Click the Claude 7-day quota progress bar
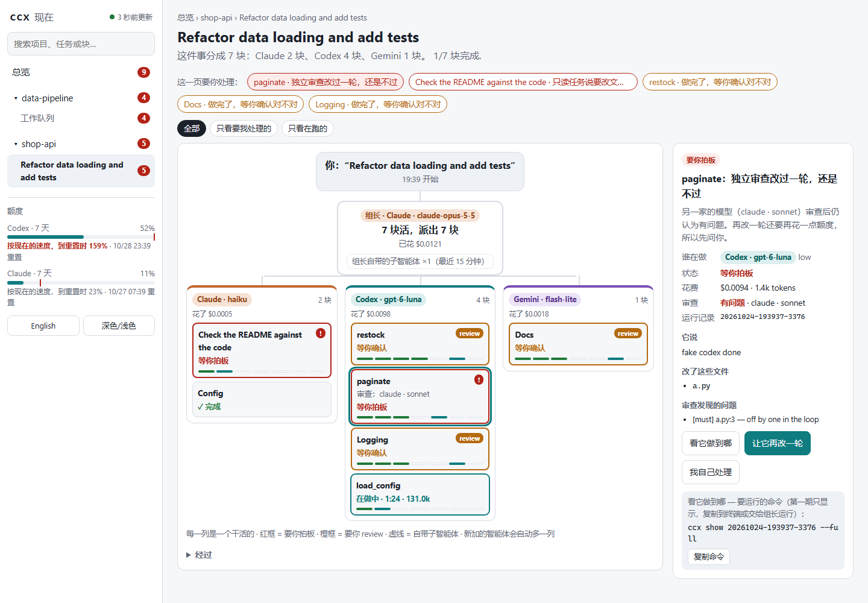Image resolution: width=868 pixels, height=603 pixels. tap(81, 283)
